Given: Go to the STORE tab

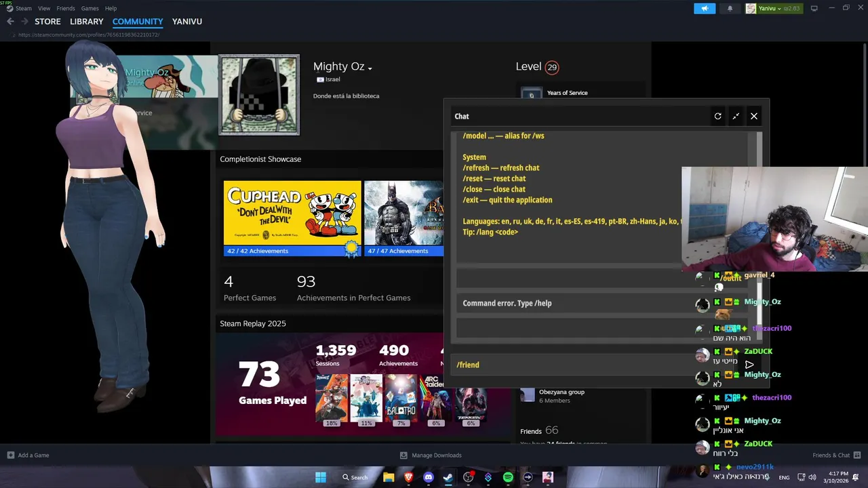Looking at the screenshot, I should [47, 22].
